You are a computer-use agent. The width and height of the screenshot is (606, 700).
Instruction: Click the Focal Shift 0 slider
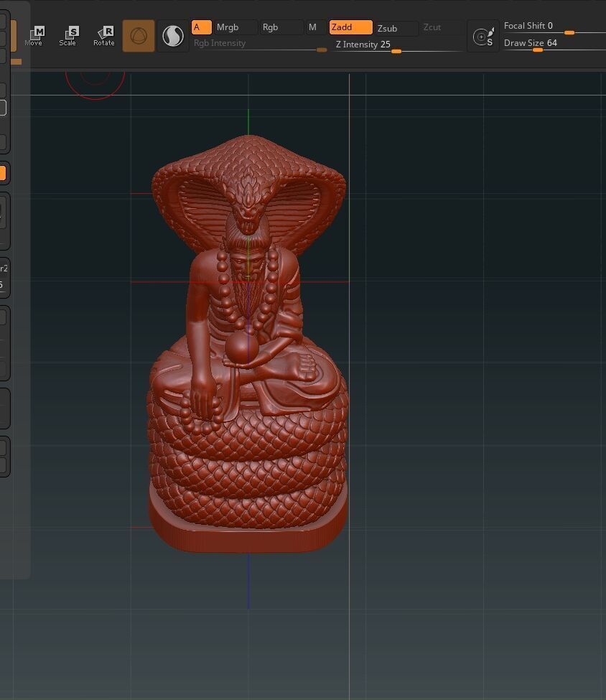point(554,27)
